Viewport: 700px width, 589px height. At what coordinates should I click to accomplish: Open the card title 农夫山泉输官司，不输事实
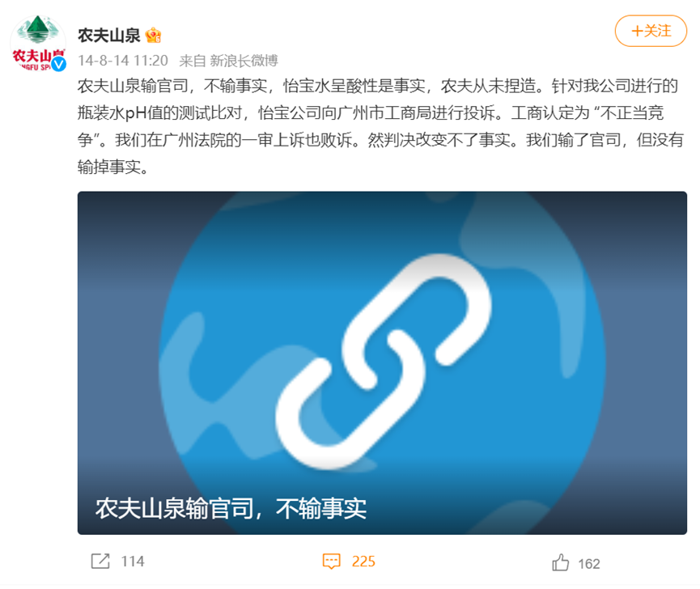pyautogui.click(x=231, y=508)
